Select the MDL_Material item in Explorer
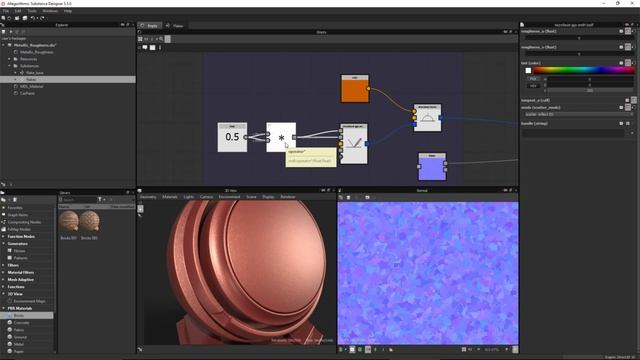640x360 pixels. [31, 87]
